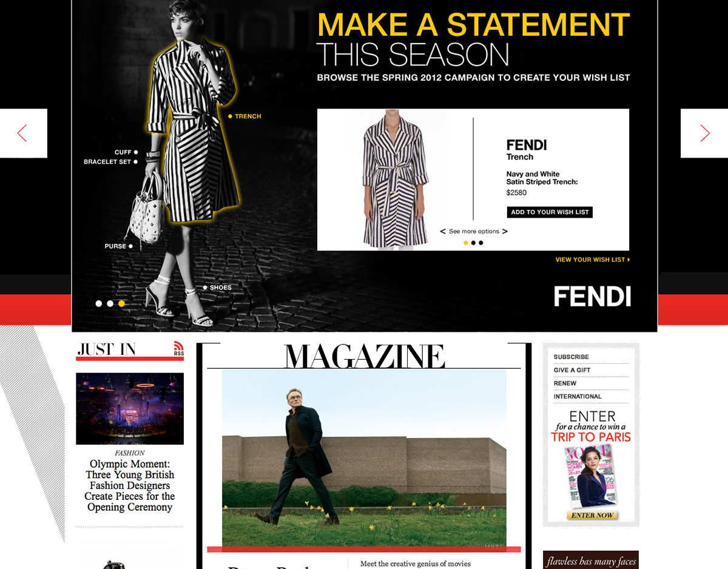Select the Purse hotspot dot
Screen dimensions: 728x569
tap(131, 246)
